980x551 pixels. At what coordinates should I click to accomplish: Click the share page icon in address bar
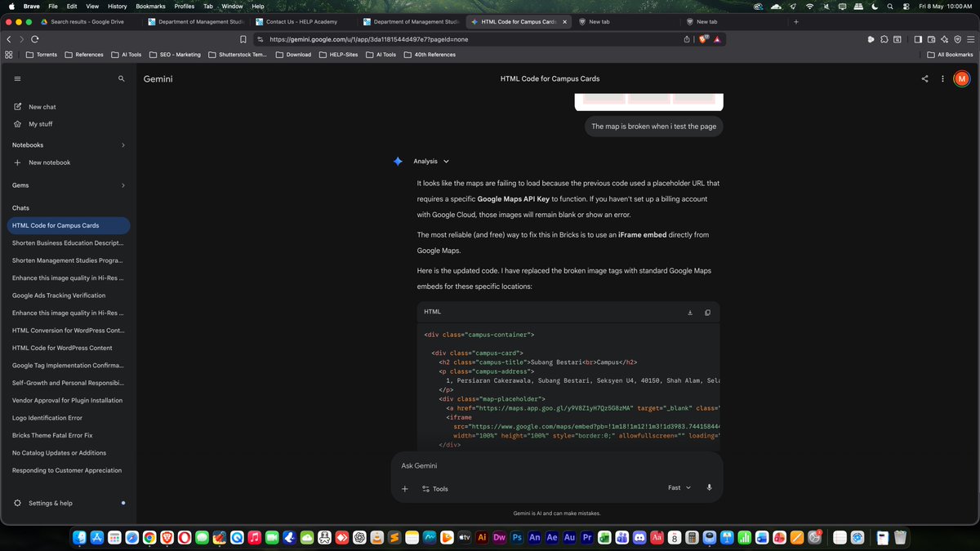pyautogui.click(x=688, y=38)
